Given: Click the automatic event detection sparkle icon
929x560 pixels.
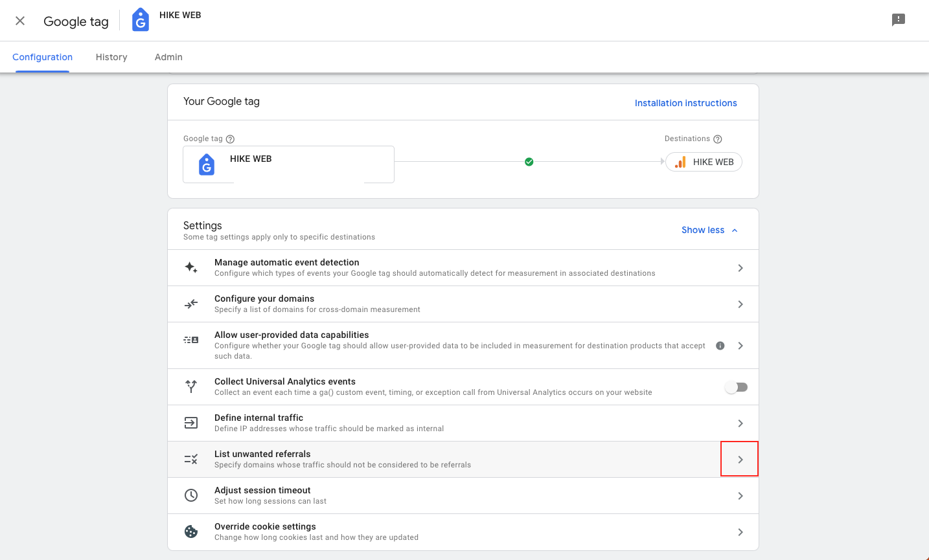Looking at the screenshot, I should point(191,267).
